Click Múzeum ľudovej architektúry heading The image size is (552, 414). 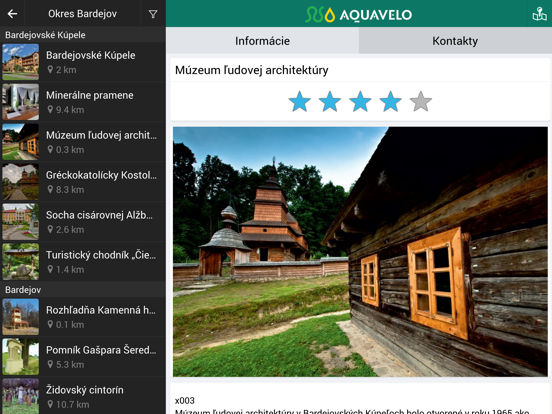[252, 70]
